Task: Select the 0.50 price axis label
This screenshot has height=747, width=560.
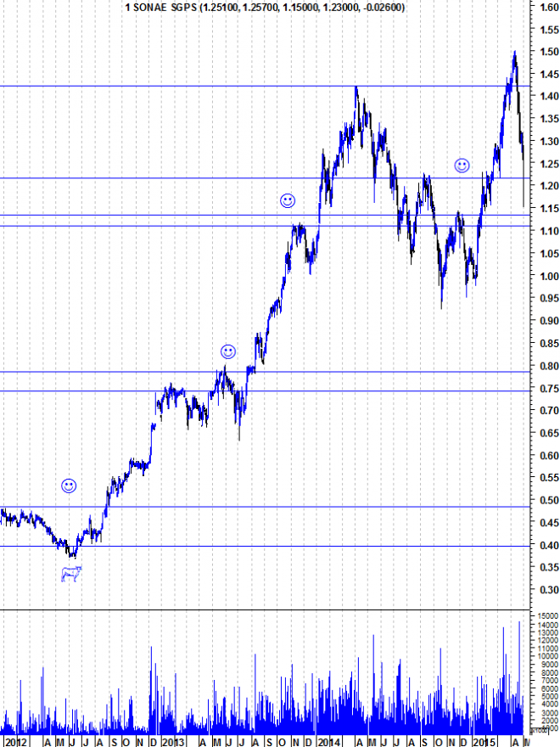Action: (x=550, y=500)
